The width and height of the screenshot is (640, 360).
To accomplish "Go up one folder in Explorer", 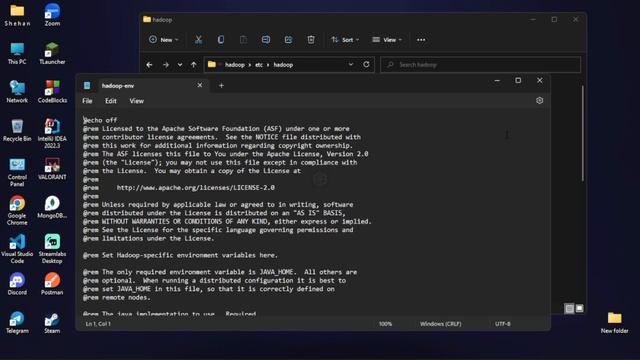I will pyautogui.click(x=193, y=64).
